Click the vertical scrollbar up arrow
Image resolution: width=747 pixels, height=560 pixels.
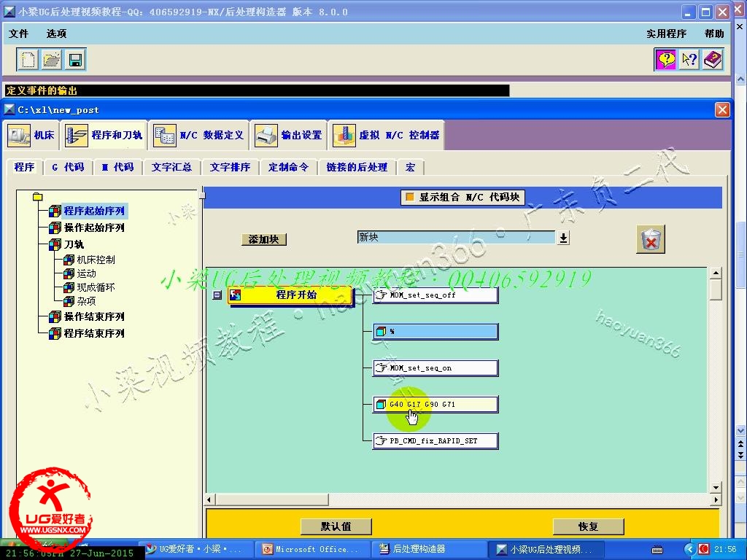point(715,273)
